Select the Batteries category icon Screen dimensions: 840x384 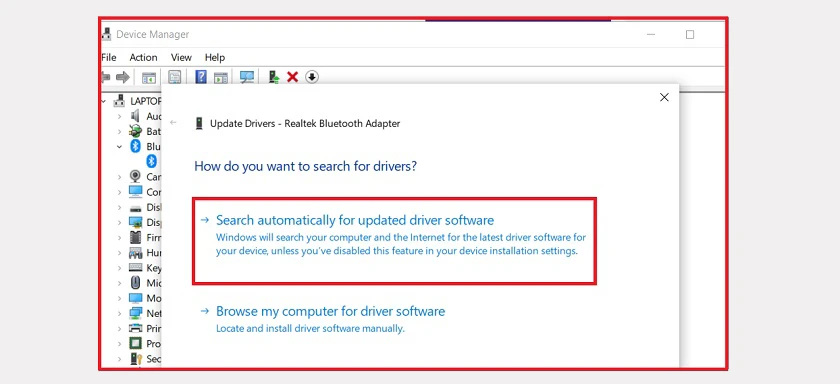[136, 131]
